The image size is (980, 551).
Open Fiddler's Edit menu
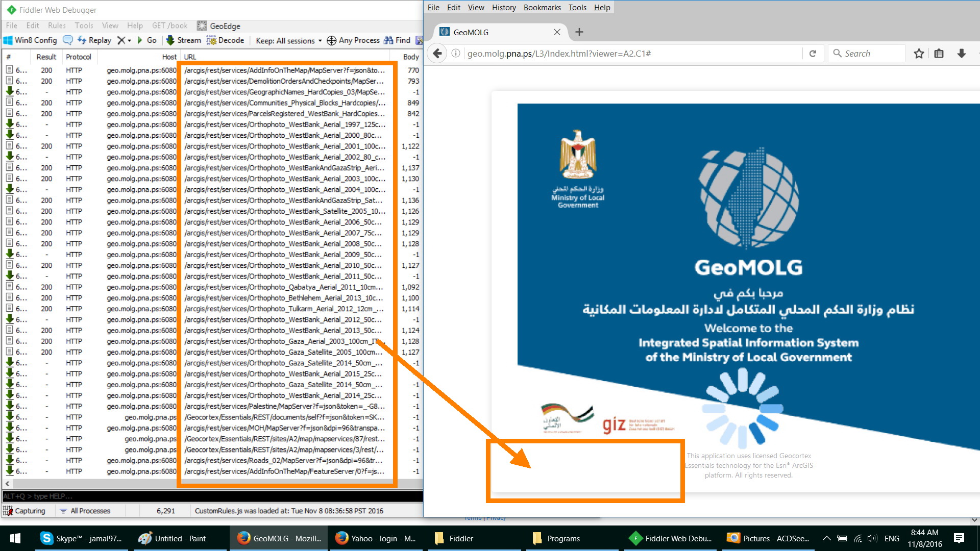[33, 26]
